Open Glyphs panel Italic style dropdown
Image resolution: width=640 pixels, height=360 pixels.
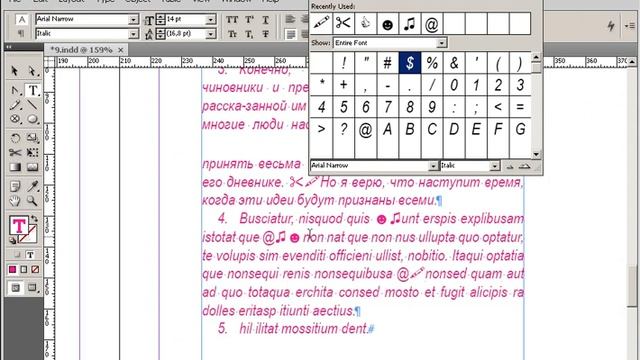coord(494,166)
